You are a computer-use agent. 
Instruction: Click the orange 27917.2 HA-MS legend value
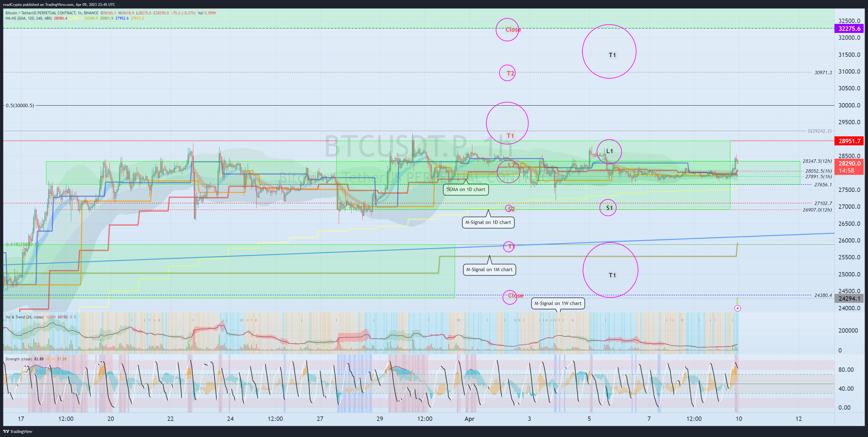point(137,18)
